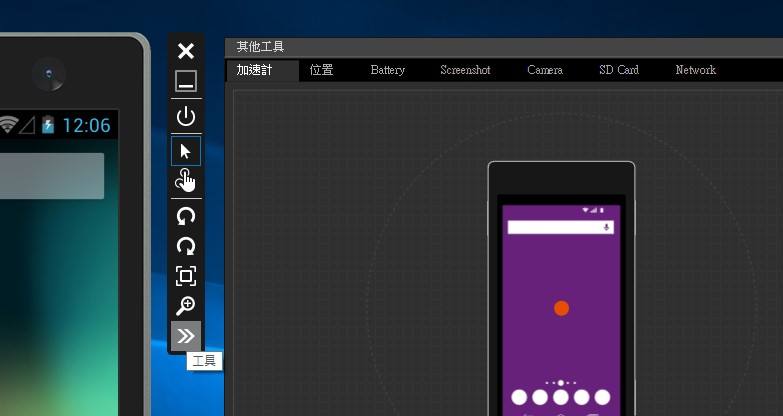Open the Network tab
This screenshot has width=783, height=416.
695,70
